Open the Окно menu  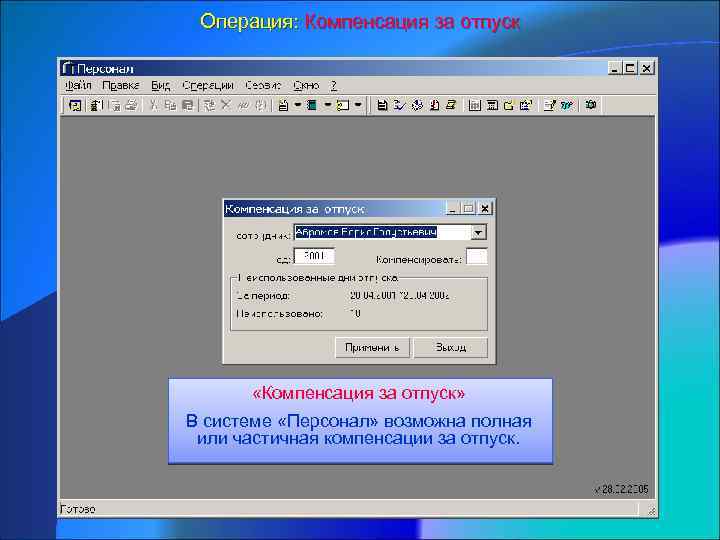(306, 85)
